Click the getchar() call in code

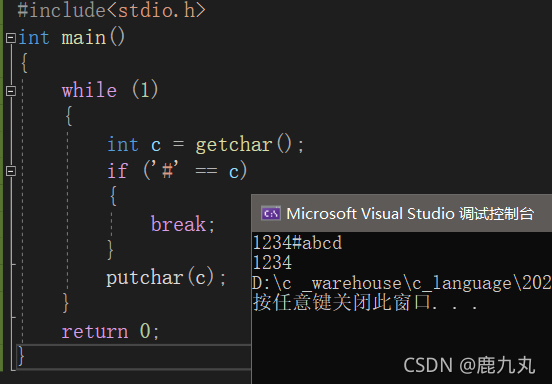244,145
